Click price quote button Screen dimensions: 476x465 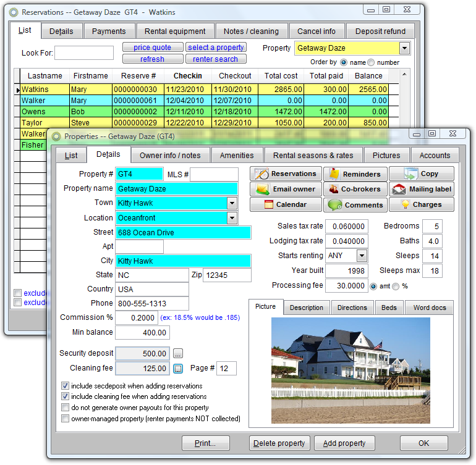153,48
